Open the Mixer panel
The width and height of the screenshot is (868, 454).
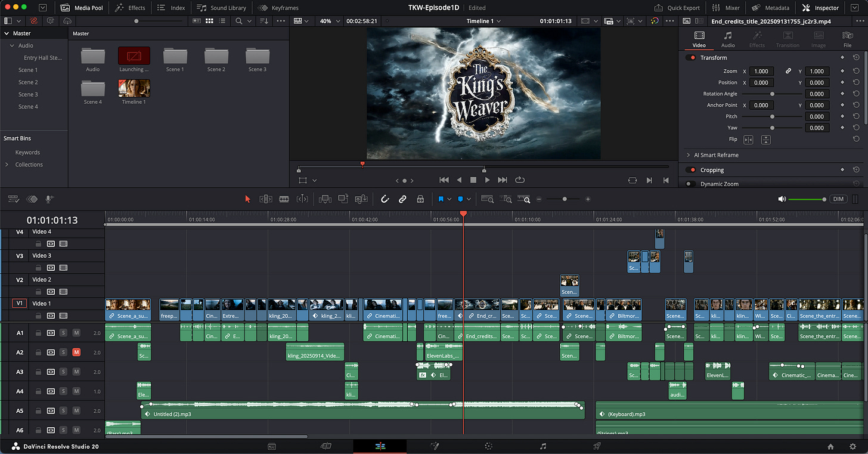coord(727,8)
